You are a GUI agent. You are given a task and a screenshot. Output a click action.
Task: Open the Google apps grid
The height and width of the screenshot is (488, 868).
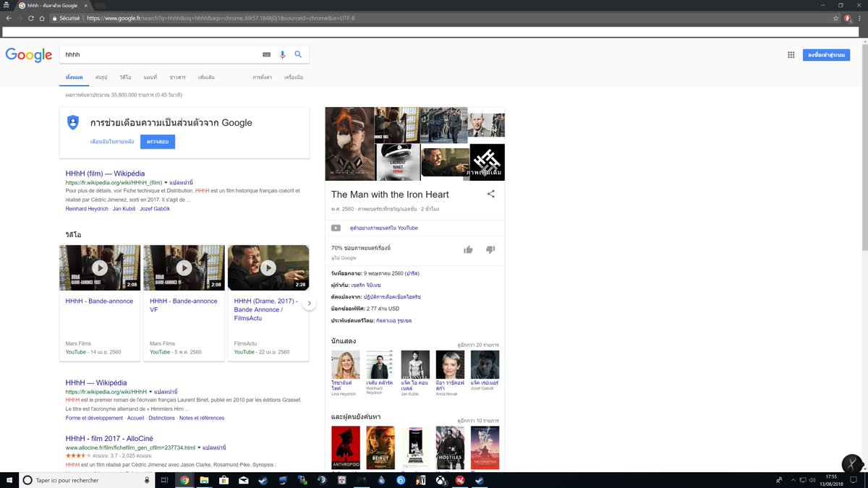pyautogui.click(x=791, y=55)
